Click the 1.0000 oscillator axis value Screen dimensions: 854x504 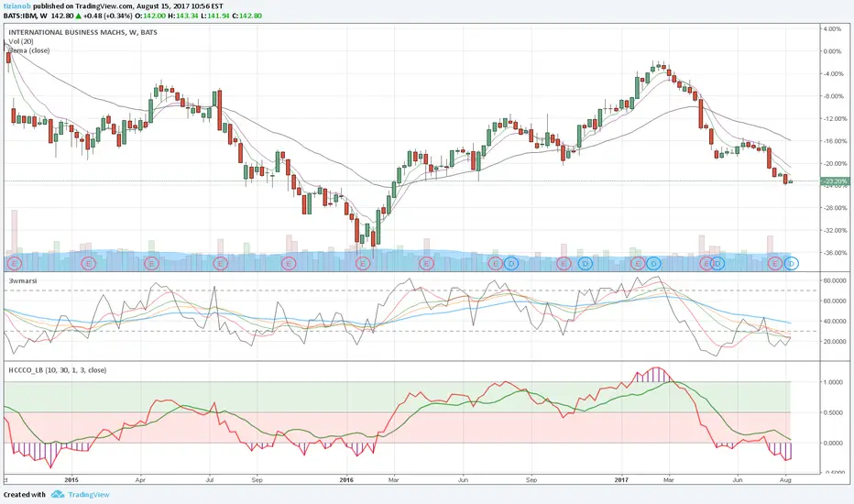833,382
